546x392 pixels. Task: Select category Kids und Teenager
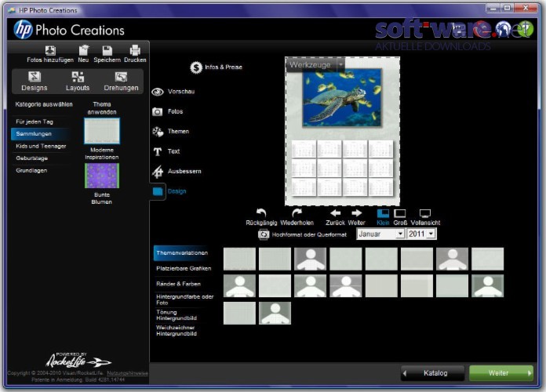(41, 147)
